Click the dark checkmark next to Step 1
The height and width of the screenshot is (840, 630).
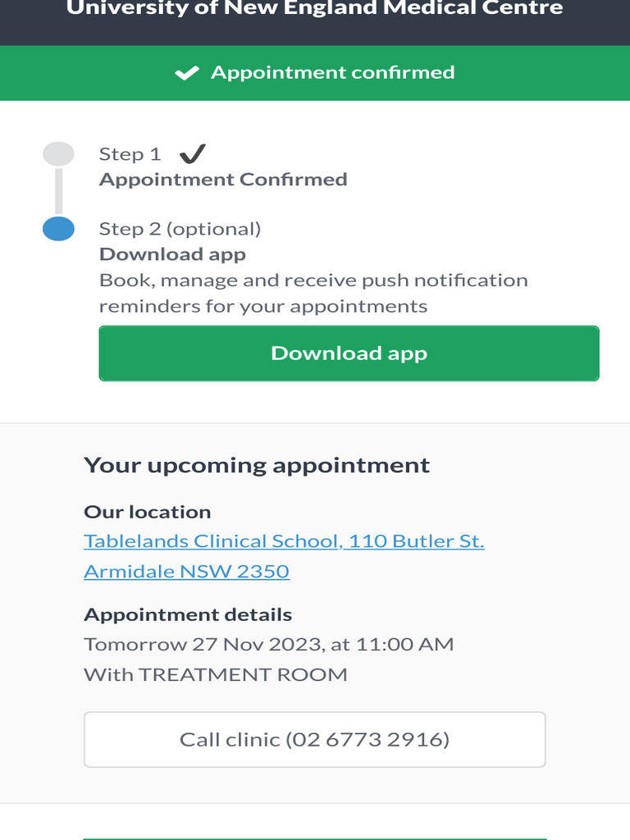192,153
